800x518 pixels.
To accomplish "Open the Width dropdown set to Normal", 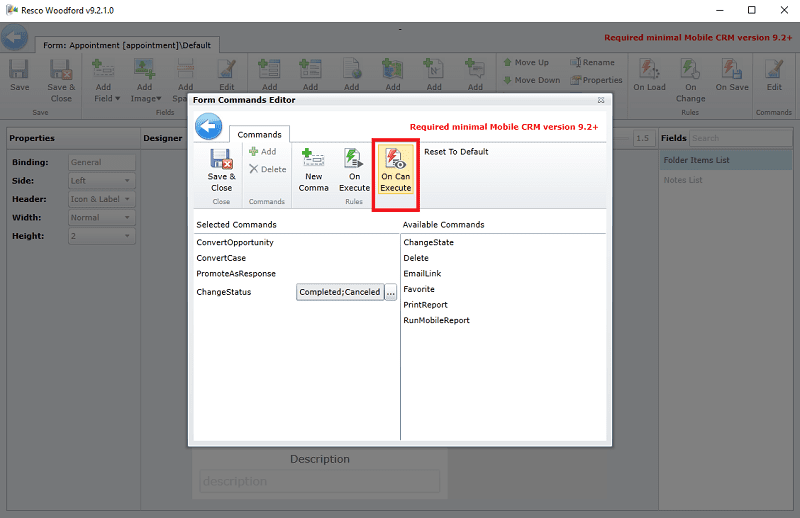I will click(102, 217).
